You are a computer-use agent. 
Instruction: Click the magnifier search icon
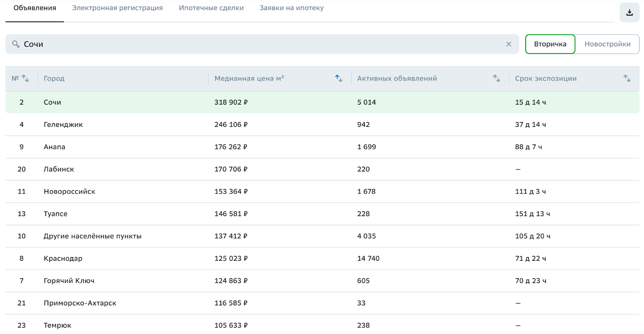[16, 44]
